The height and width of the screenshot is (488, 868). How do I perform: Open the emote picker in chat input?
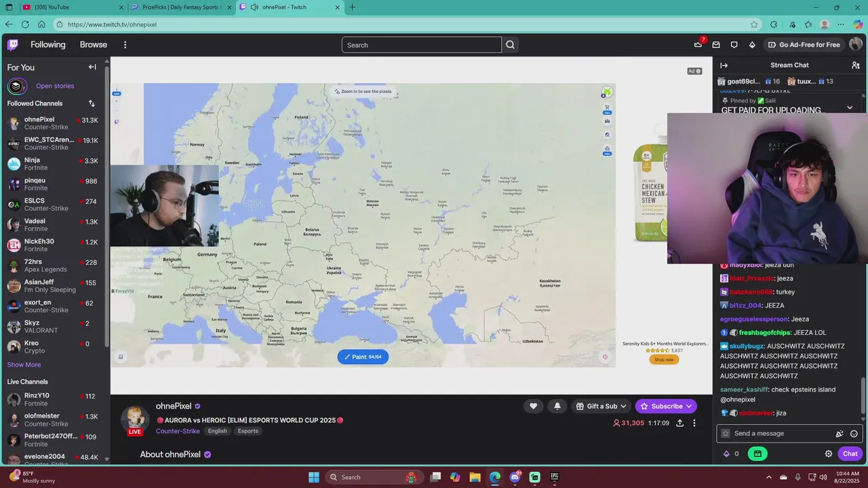point(854,434)
